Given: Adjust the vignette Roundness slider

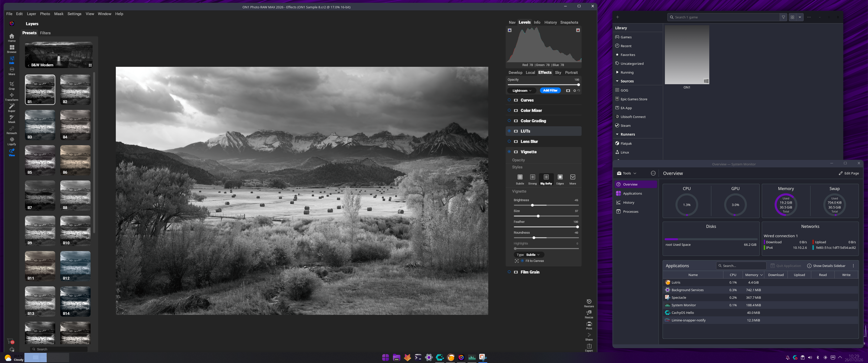Looking at the screenshot, I should (546, 238).
